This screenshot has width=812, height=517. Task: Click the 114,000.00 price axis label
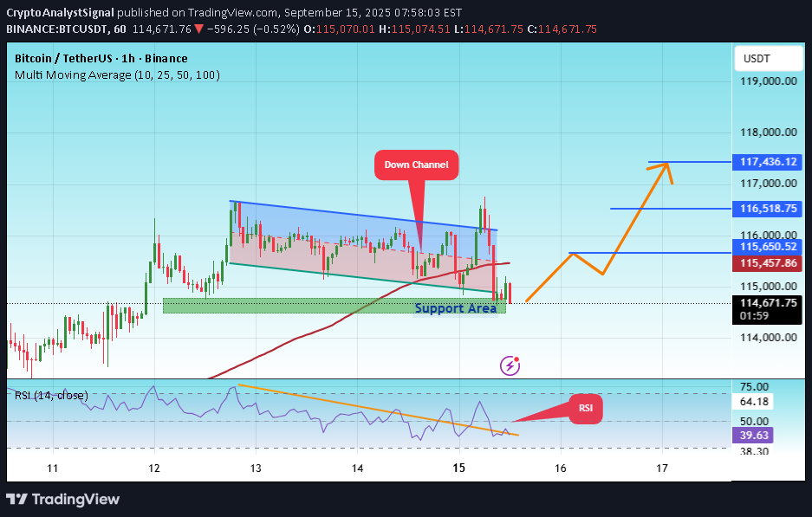768,338
